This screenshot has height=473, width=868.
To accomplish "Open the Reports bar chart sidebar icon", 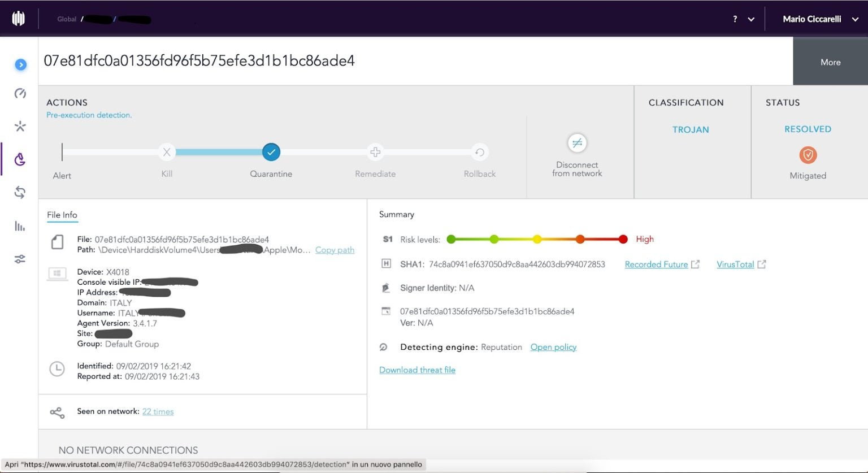I will pos(20,226).
